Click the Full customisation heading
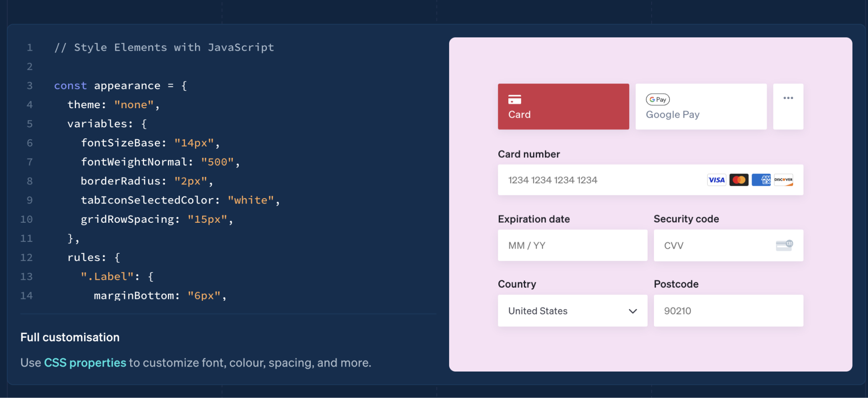 click(70, 337)
